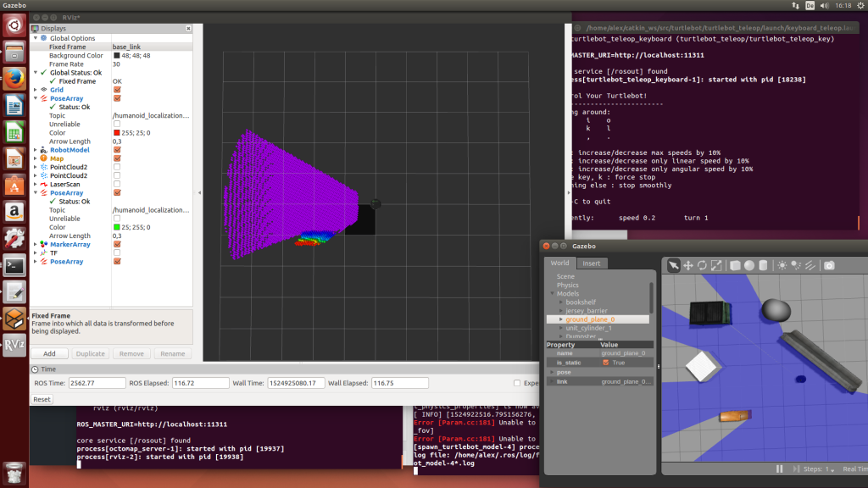This screenshot has height=488, width=868.
Task: Open Firefox from the Ubuntu launcher
Action: [14, 78]
